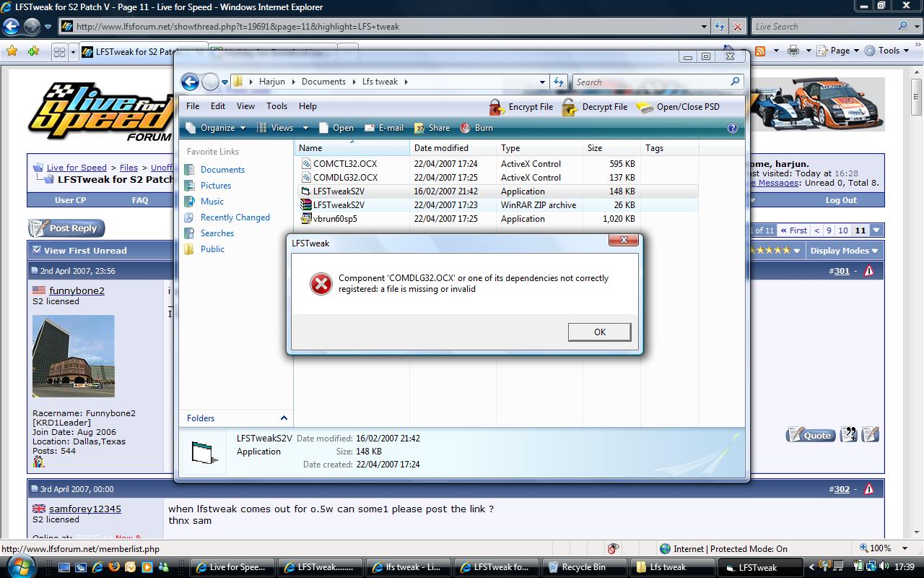Open the Tools menu in Explorer
Screen dimensions: 924x578
click(276, 106)
